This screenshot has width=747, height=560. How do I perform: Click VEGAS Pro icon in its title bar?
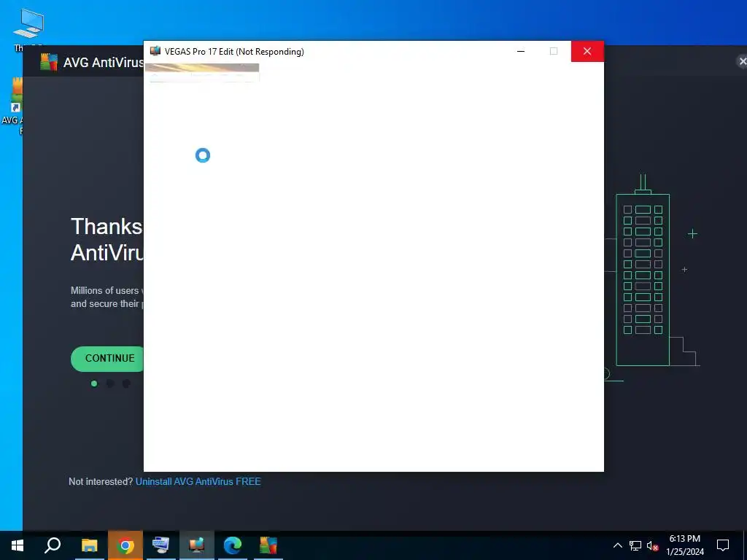click(155, 52)
